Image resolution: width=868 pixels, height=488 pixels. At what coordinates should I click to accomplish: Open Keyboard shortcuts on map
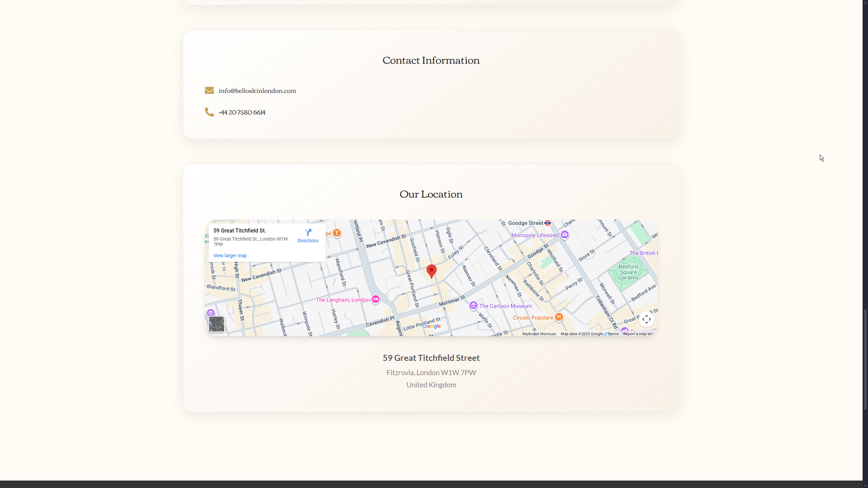coord(539,334)
